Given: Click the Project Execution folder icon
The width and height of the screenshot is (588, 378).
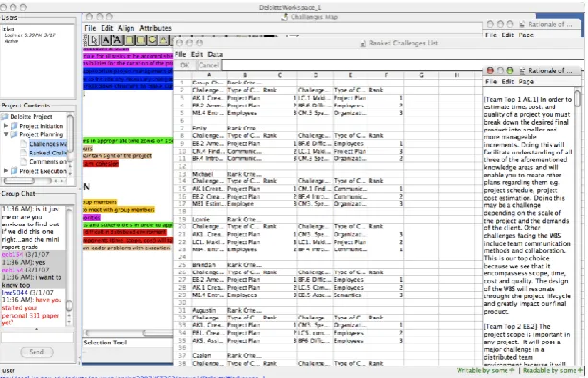Looking at the screenshot, I should coord(13,171).
